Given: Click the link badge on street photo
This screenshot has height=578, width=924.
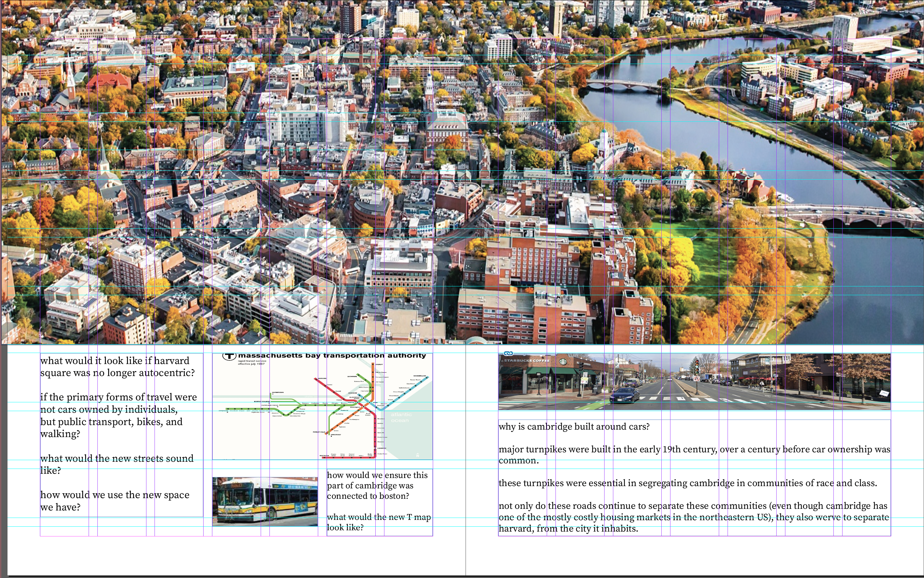Looking at the screenshot, I should point(508,353).
